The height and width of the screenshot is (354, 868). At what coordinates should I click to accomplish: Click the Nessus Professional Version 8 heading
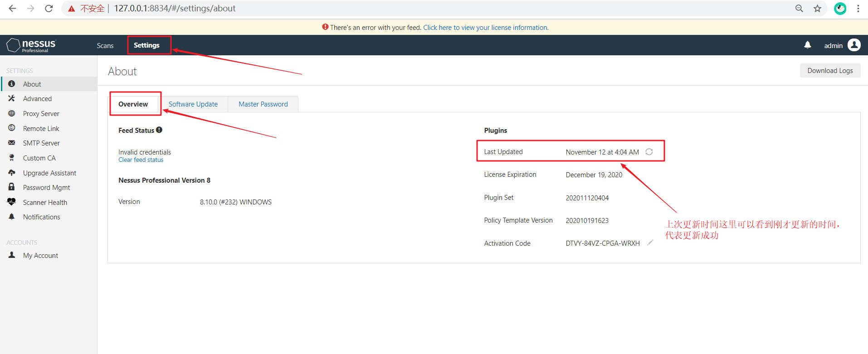tap(164, 180)
